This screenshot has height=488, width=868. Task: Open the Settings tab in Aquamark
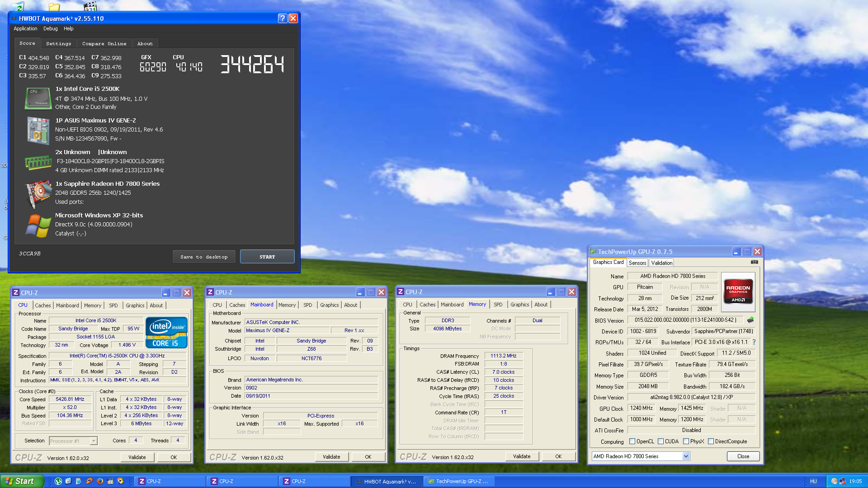pos(58,44)
